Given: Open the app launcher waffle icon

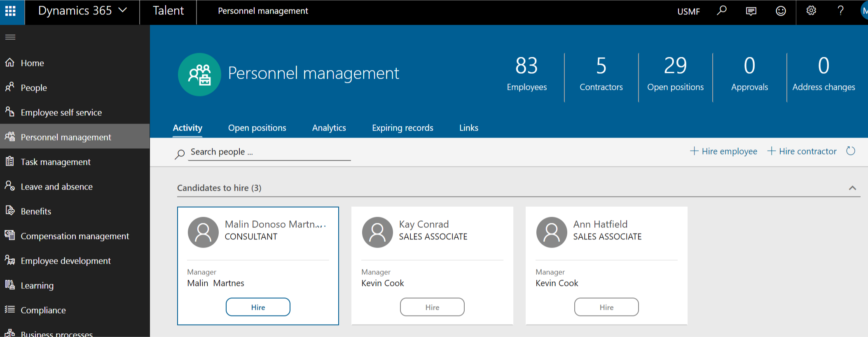Looking at the screenshot, I should coord(11,11).
